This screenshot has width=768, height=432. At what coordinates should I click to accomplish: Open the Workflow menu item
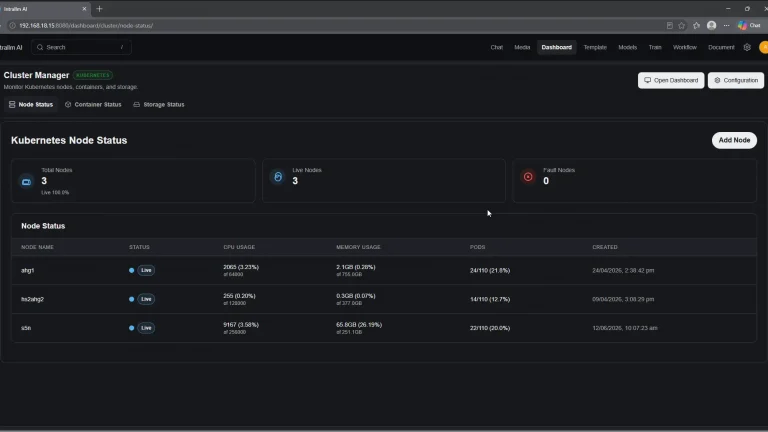point(685,48)
